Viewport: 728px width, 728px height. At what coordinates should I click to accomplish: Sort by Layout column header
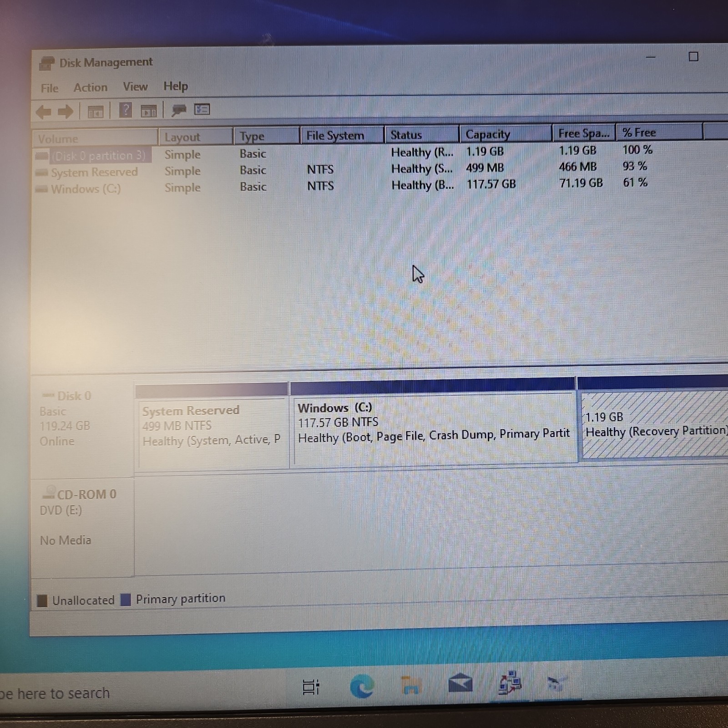pyautogui.click(x=196, y=137)
